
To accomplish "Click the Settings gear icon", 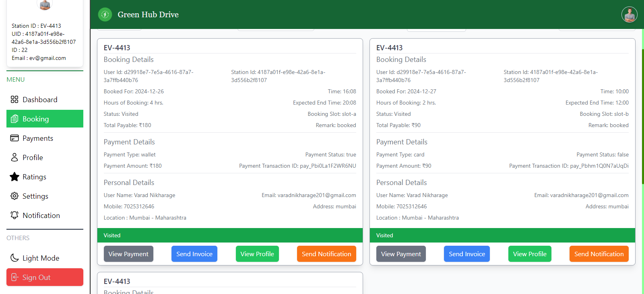I will point(14,196).
